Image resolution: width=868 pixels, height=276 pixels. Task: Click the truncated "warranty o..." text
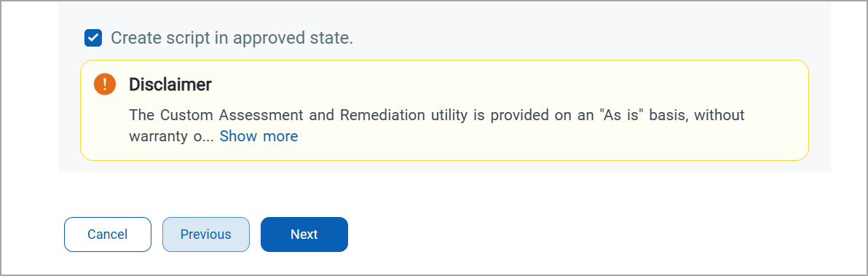tap(172, 136)
